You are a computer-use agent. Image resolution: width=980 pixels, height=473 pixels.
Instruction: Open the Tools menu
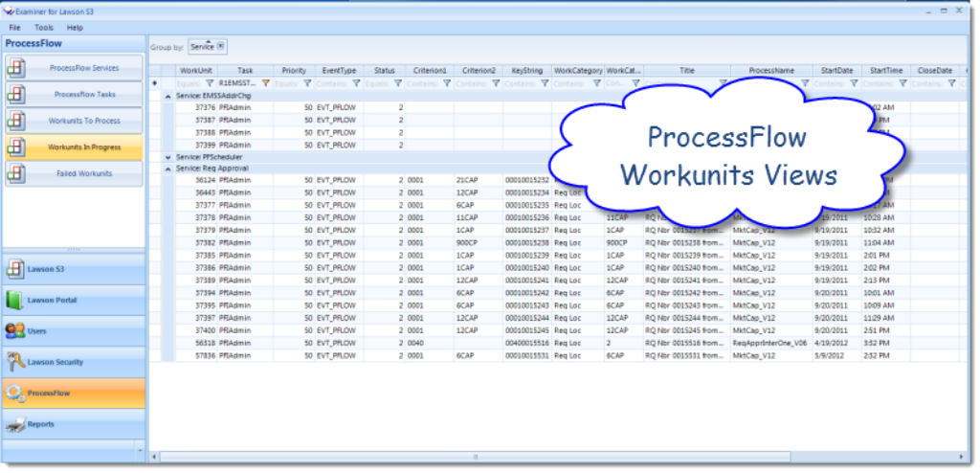44,28
